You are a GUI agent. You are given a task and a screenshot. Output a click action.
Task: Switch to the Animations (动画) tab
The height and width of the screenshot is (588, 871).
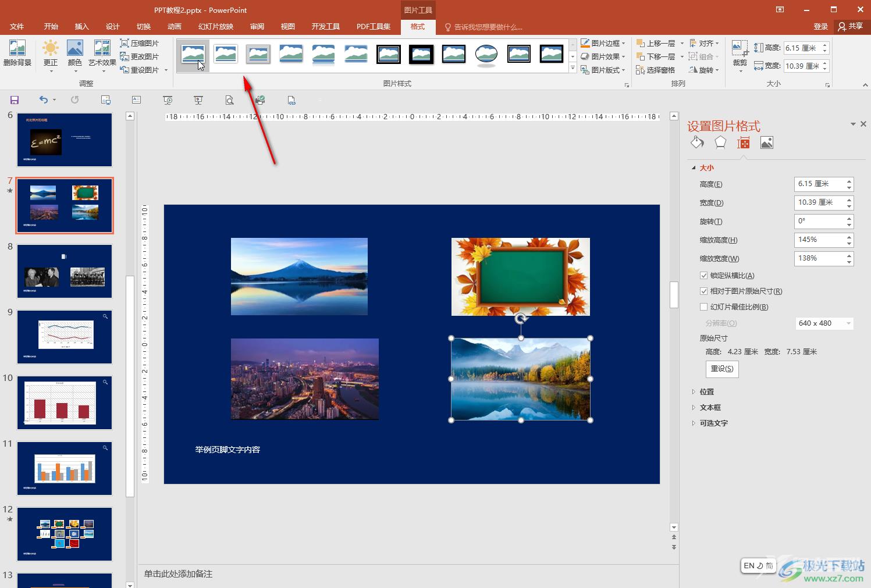tap(175, 27)
